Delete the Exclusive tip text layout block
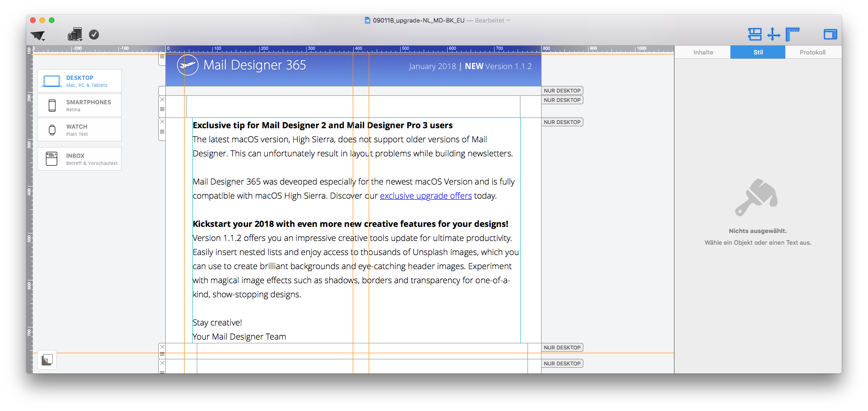The height and width of the screenshot is (411, 868). pos(162,122)
